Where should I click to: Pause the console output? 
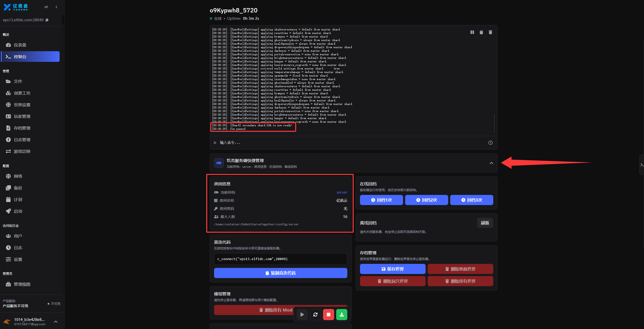(x=472, y=32)
